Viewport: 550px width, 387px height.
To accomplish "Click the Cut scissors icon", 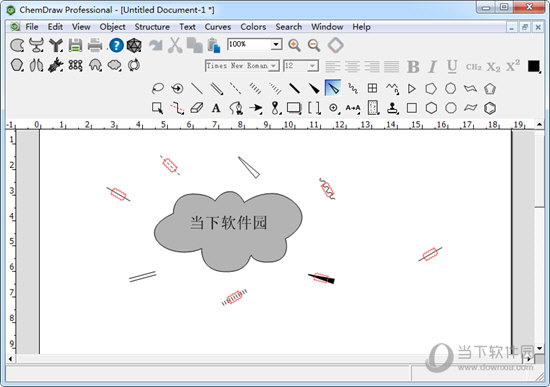I will pos(175,45).
